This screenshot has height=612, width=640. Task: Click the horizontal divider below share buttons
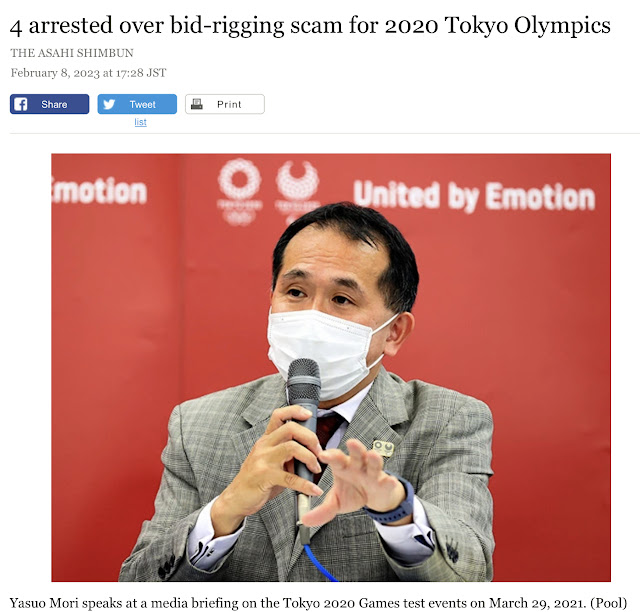(x=325, y=133)
